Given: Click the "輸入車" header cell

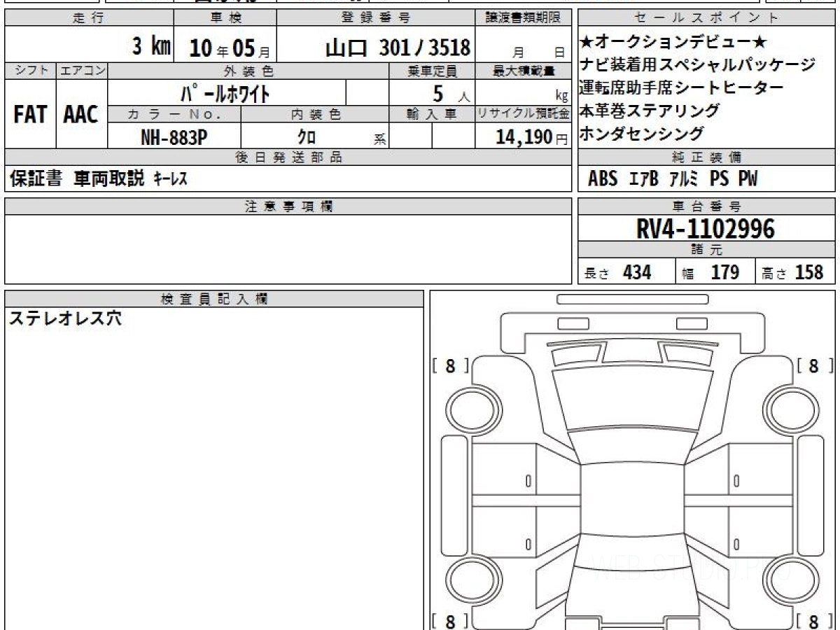Looking at the screenshot, I should click(432, 114).
